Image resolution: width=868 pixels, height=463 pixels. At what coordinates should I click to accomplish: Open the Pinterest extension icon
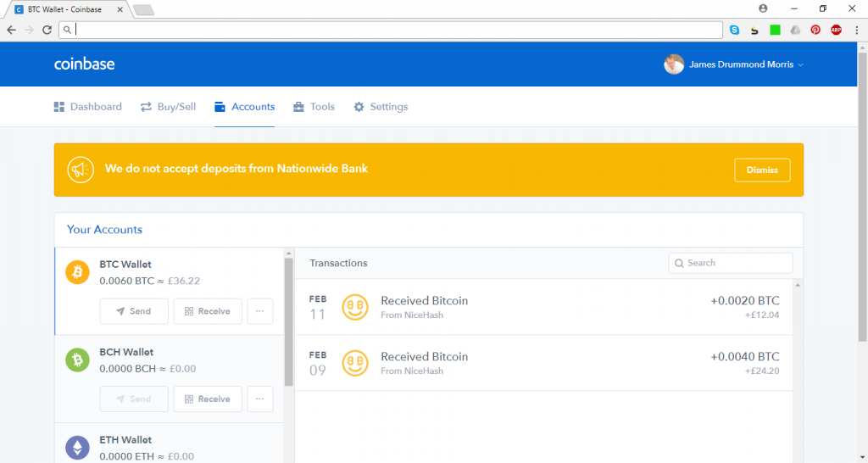point(815,30)
